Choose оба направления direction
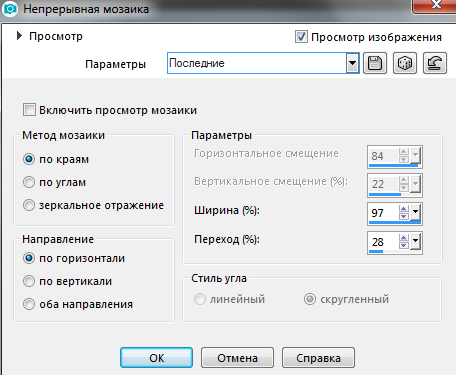 click(29, 304)
